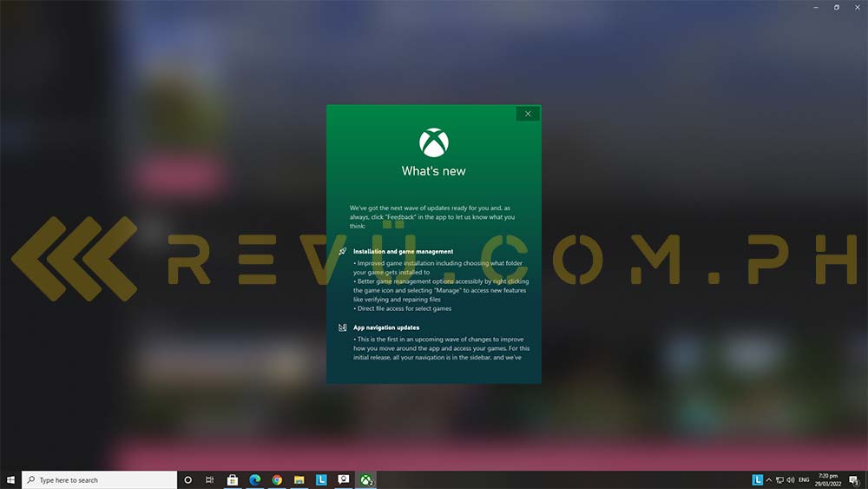The height and width of the screenshot is (489, 868).
Task: Expand hidden system tray icons chevron
Action: [769, 479]
